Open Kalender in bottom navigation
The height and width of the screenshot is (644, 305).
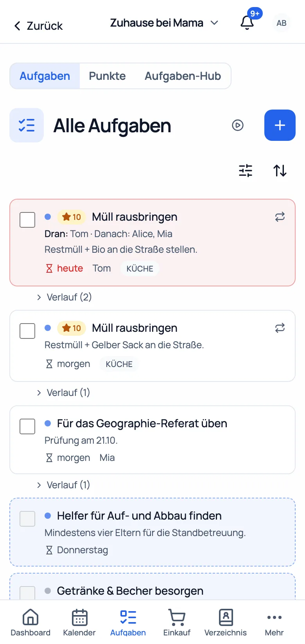tap(79, 622)
